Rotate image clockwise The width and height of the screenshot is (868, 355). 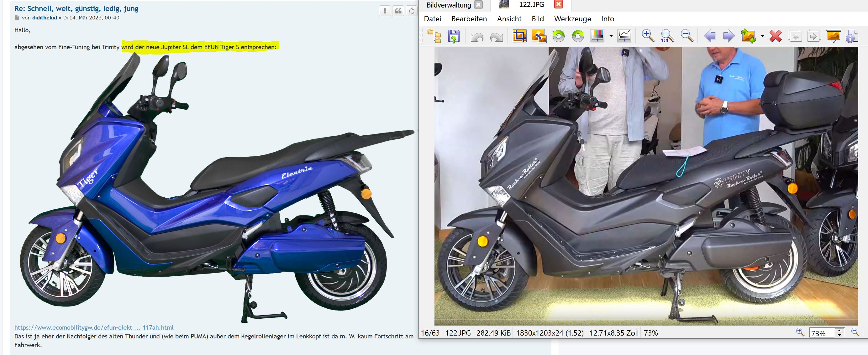(x=578, y=36)
